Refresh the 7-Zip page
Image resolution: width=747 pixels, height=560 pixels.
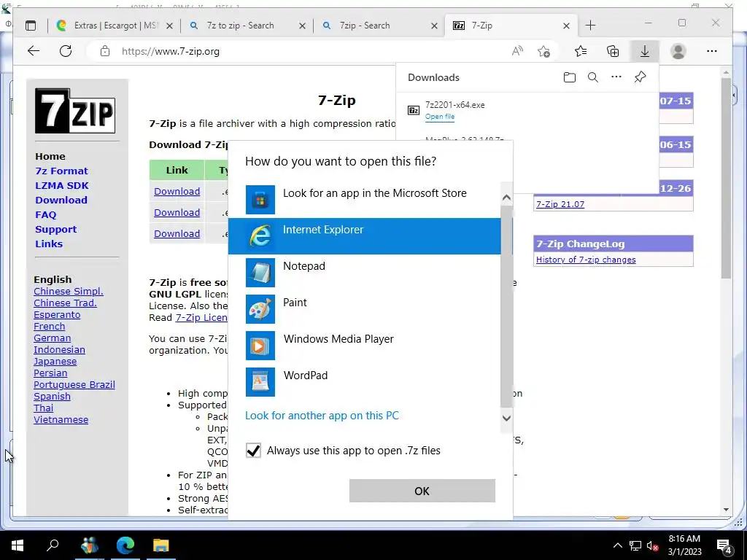coord(66,51)
